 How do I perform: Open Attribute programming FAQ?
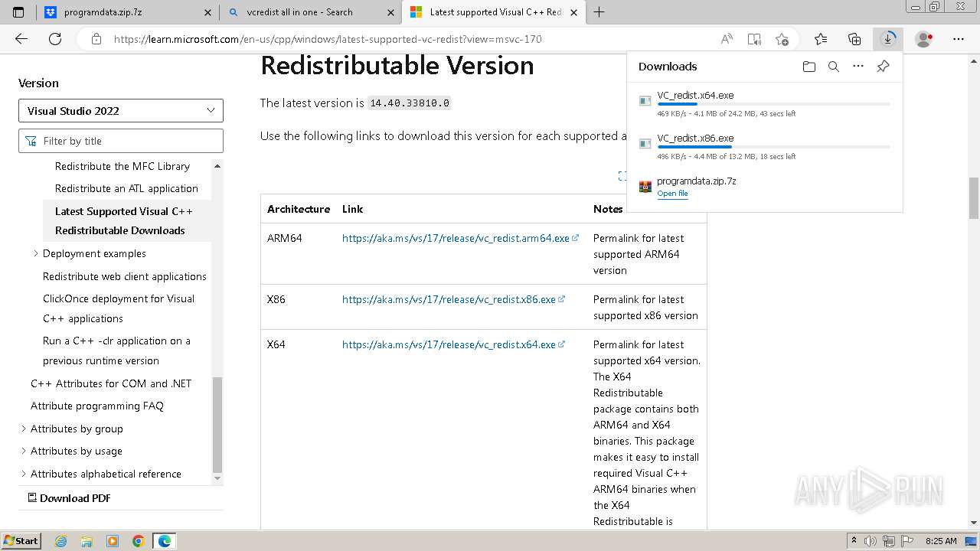pyautogui.click(x=97, y=406)
